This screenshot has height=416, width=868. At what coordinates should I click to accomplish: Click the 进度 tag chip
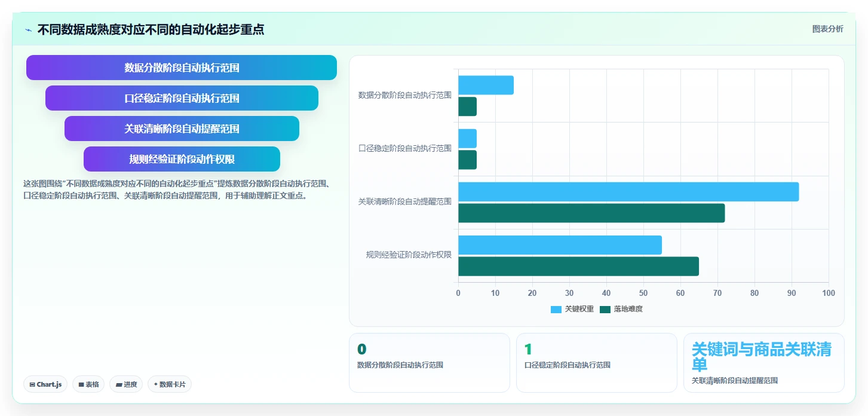(x=126, y=384)
